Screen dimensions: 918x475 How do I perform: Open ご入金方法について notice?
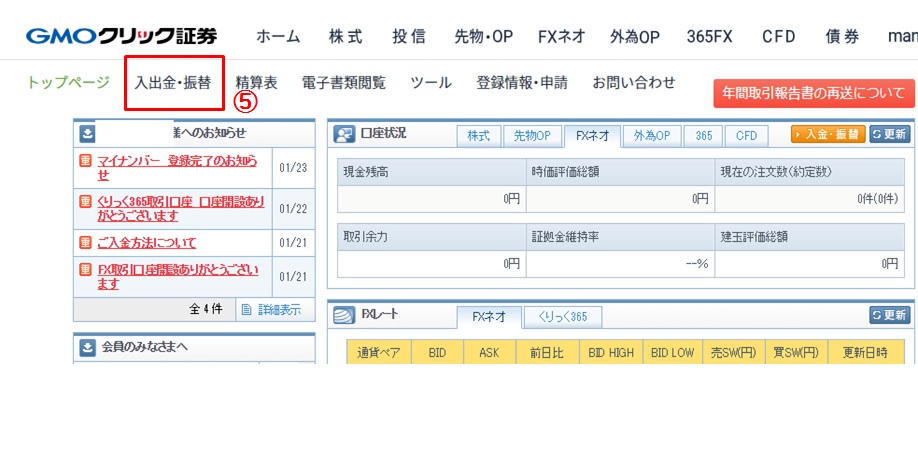tap(147, 243)
